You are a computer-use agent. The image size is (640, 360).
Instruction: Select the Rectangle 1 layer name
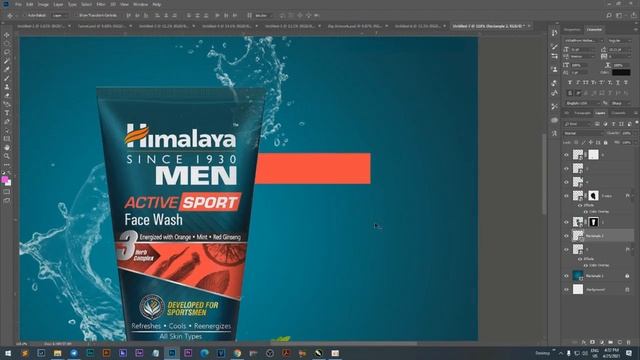point(595,276)
